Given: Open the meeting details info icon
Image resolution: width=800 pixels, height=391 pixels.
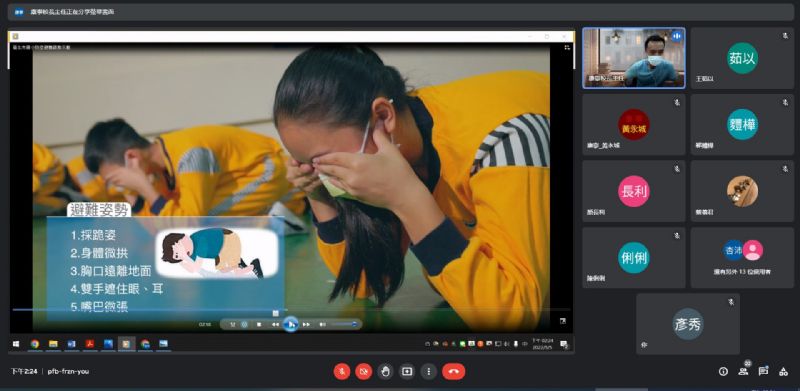Looking at the screenshot, I should point(723,372).
